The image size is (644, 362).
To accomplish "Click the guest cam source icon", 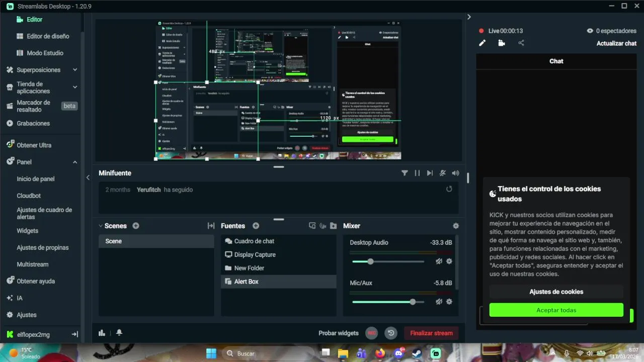I will 323,226.
